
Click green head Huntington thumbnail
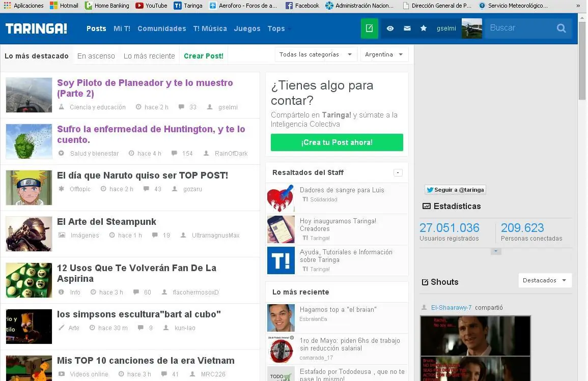[x=29, y=141]
